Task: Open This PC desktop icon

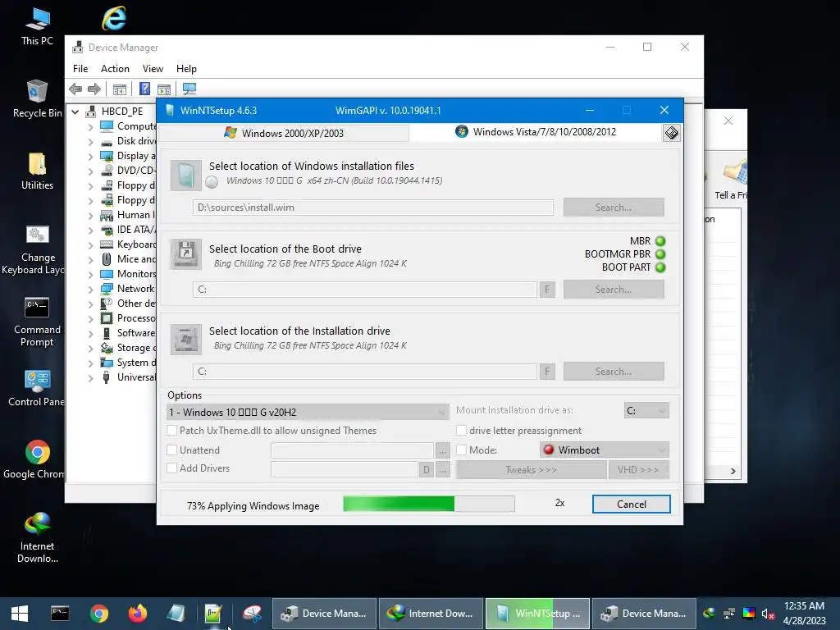Action: [x=37, y=26]
